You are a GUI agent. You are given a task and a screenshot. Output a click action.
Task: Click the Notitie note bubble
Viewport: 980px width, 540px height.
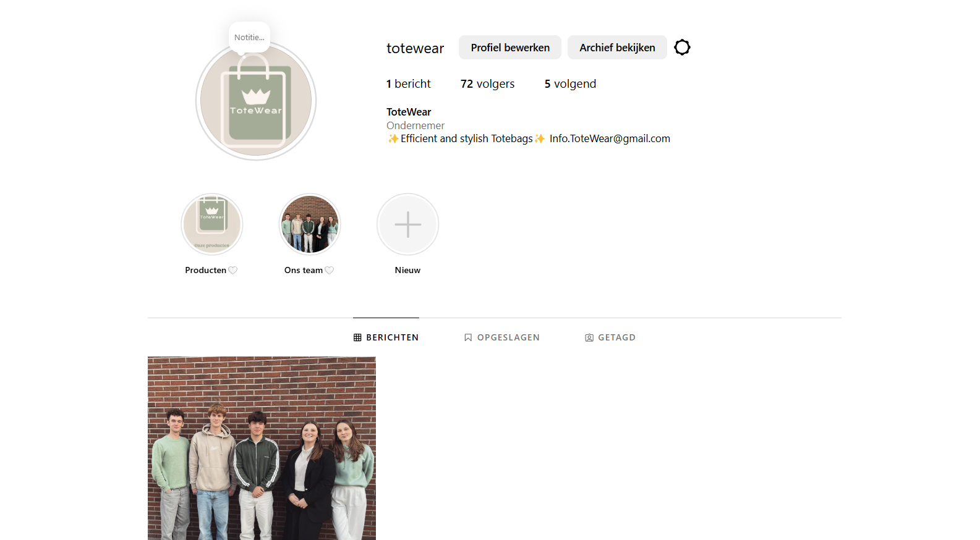[249, 37]
